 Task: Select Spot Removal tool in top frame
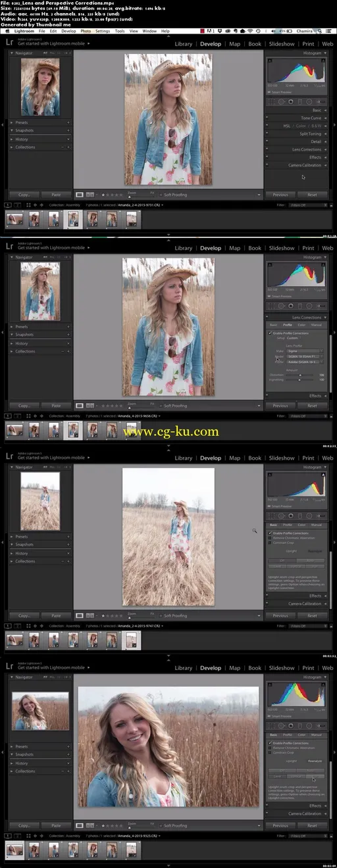[282, 101]
